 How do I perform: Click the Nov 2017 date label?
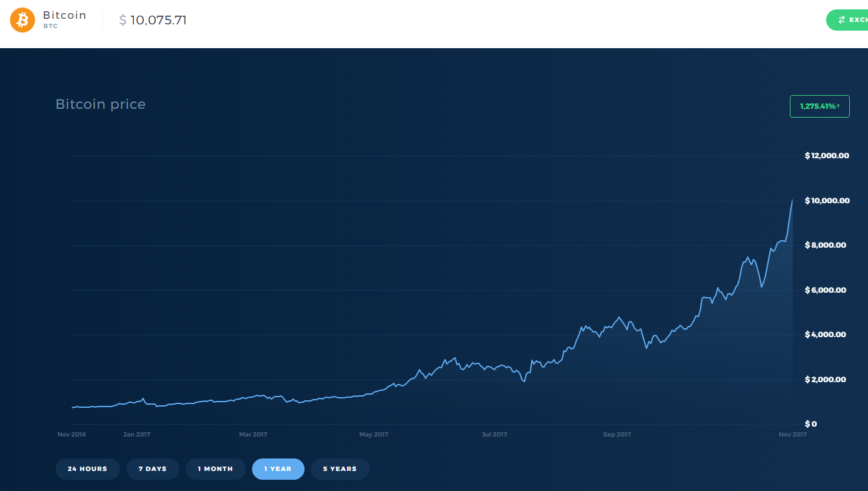pyautogui.click(x=792, y=434)
